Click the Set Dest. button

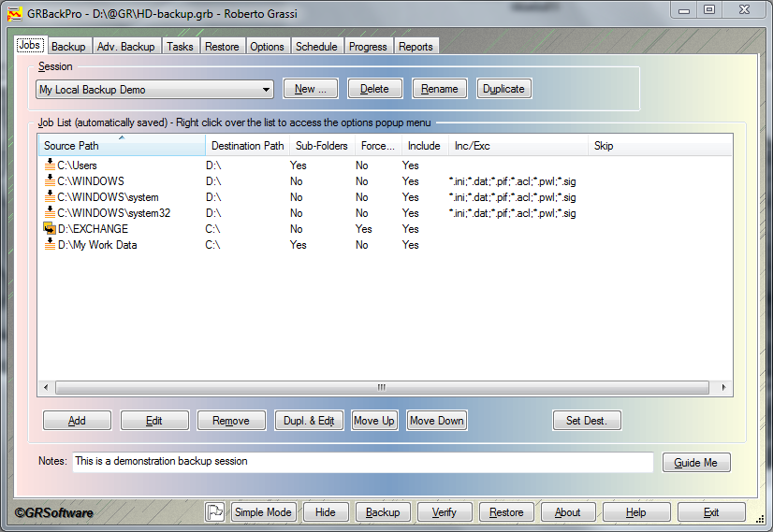point(587,421)
